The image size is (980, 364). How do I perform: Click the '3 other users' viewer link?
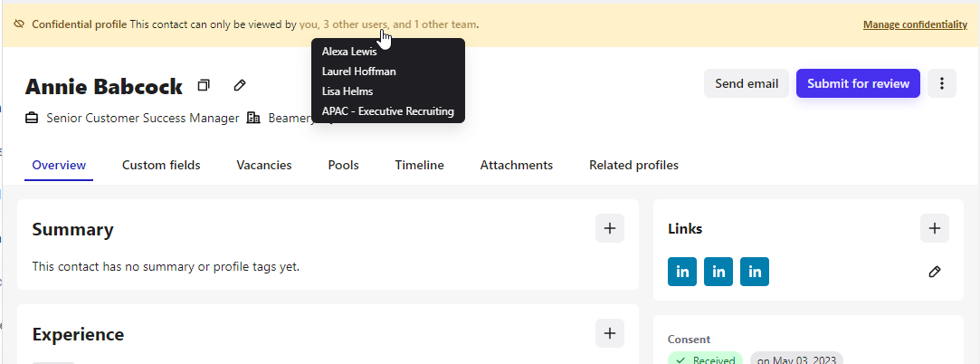click(356, 24)
